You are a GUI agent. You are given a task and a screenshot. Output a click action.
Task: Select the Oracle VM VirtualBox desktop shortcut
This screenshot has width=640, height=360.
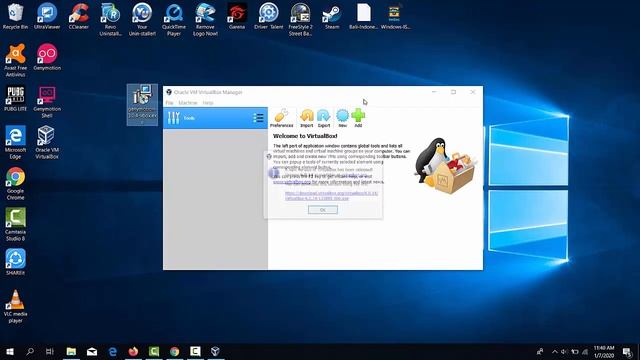pos(47,142)
